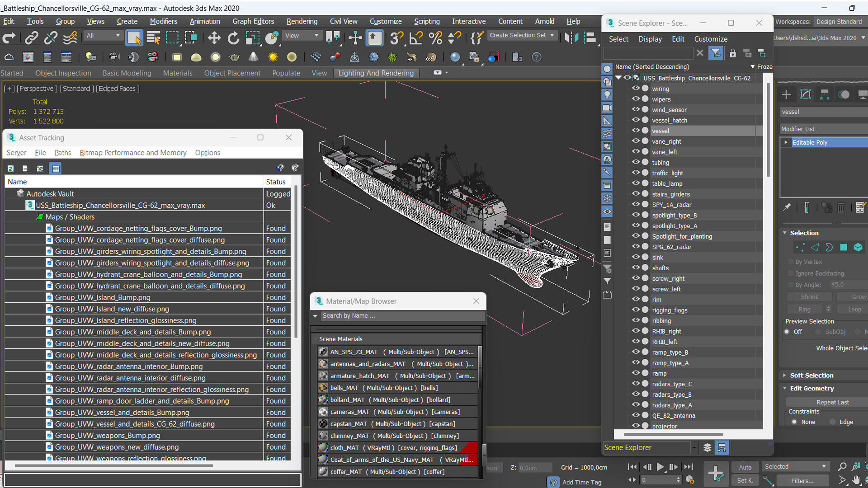Toggle visibility of screw_left

point(636,289)
